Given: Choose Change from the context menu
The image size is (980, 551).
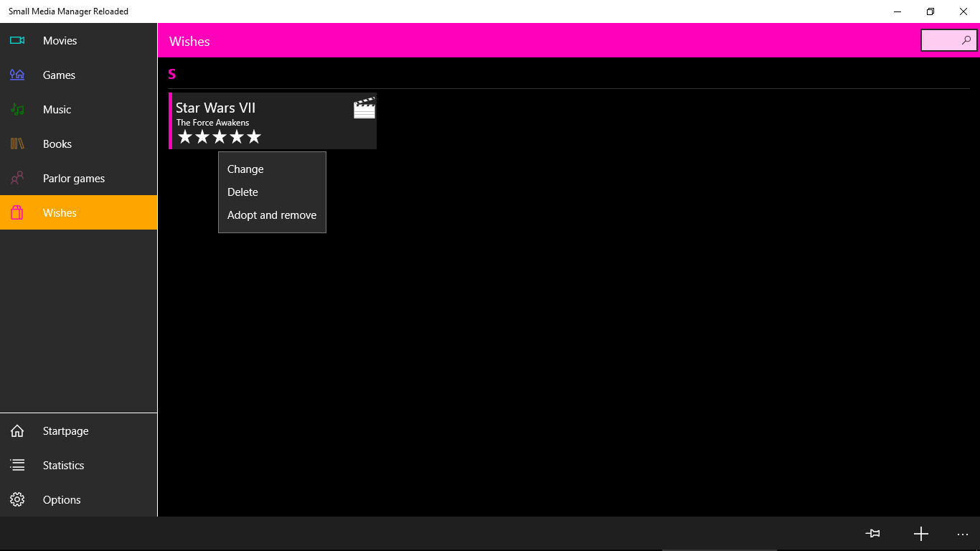Looking at the screenshot, I should (x=245, y=169).
